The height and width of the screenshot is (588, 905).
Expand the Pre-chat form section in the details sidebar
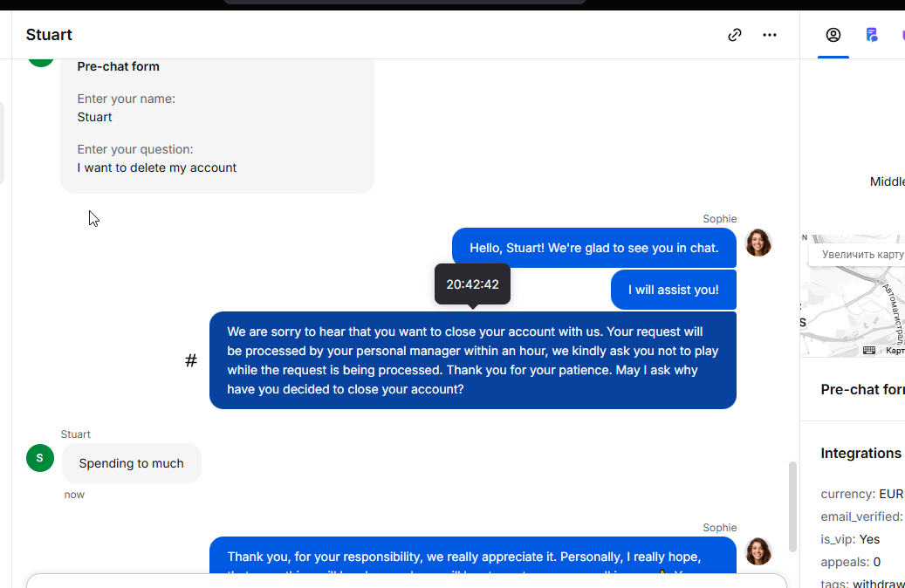click(861, 389)
